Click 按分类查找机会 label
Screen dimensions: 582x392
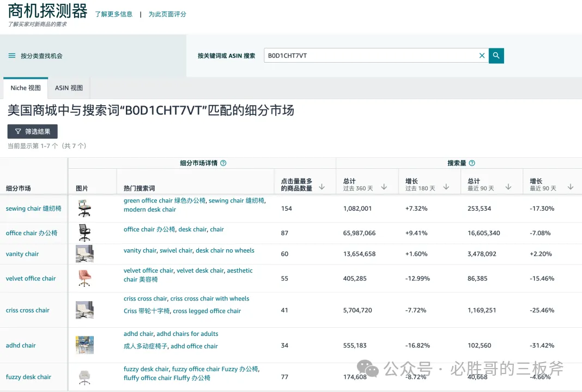point(41,56)
